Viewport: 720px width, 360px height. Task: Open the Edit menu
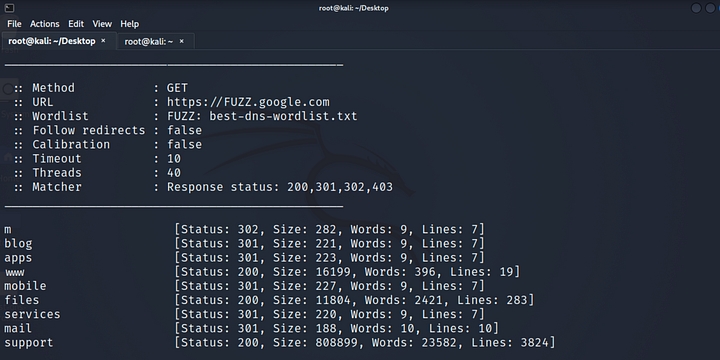[76, 24]
